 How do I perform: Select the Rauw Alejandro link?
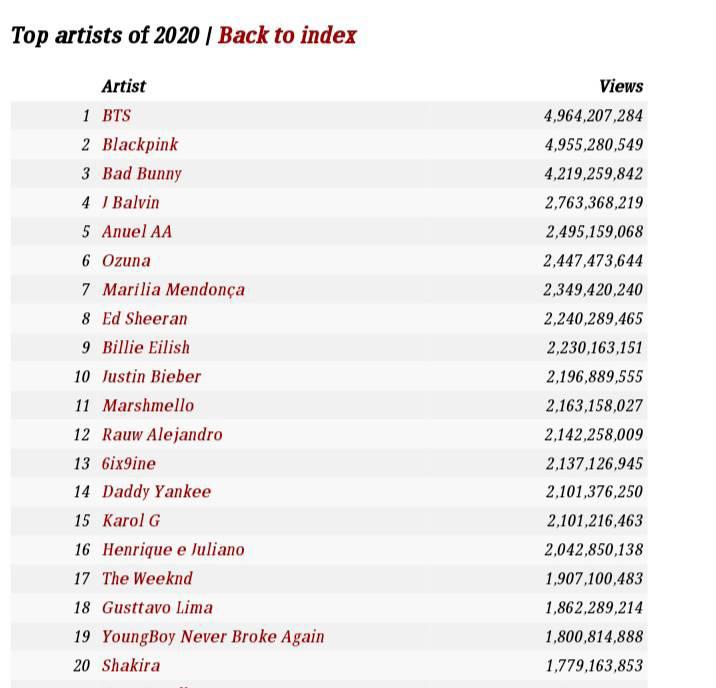pyautogui.click(x=162, y=434)
